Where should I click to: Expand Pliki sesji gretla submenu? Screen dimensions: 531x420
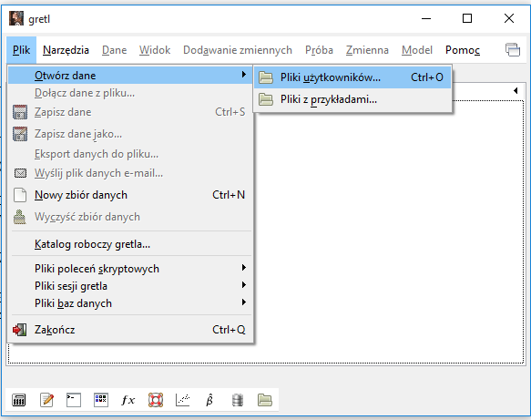coord(130,286)
